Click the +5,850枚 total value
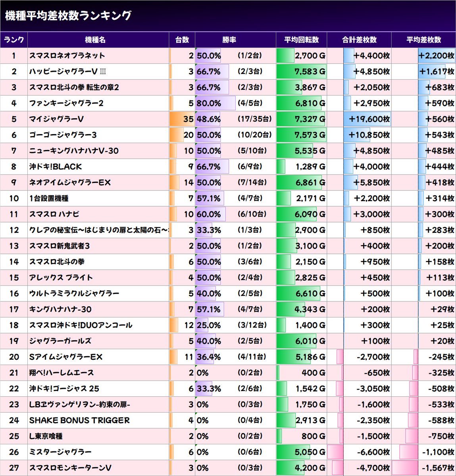Image resolution: width=456 pixels, height=476 pixels. coord(372,182)
